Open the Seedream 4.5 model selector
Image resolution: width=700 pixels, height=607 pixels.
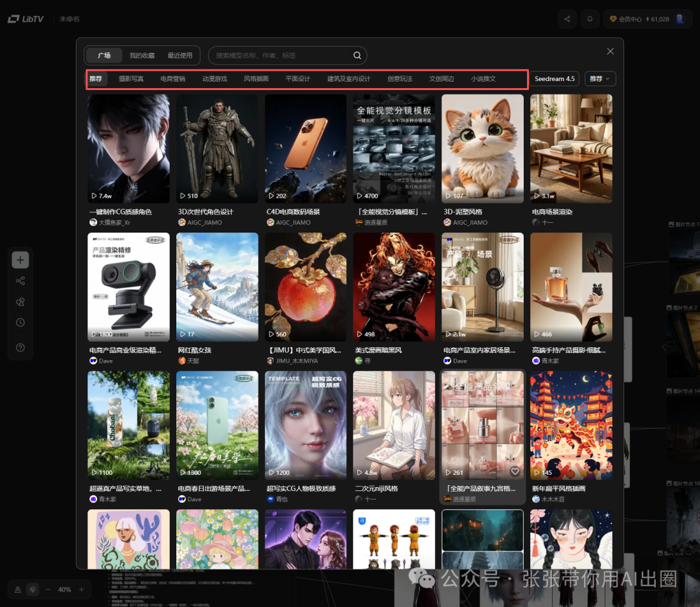pos(555,79)
